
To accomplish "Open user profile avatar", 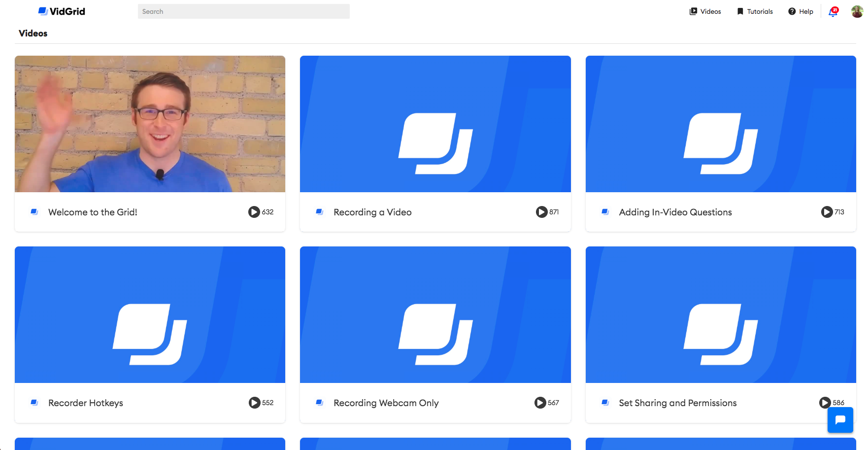I will [857, 11].
